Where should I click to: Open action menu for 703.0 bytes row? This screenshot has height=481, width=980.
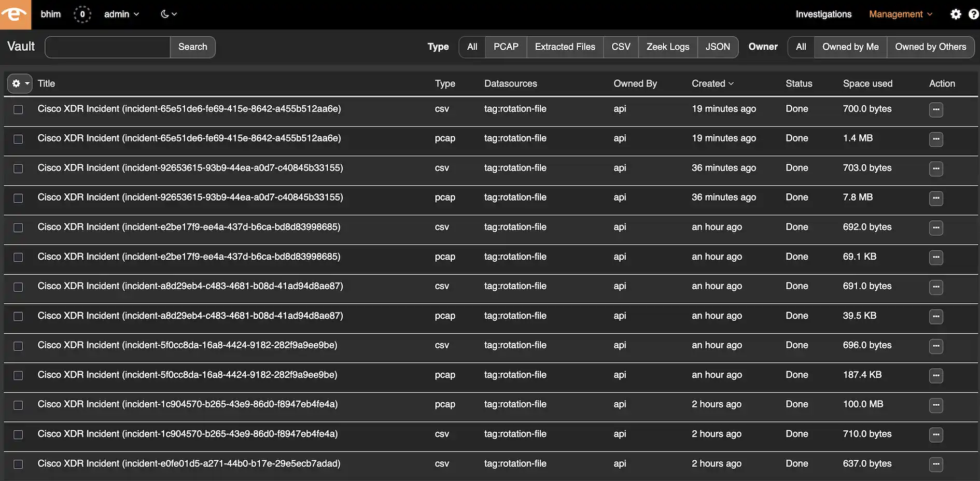point(936,168)
